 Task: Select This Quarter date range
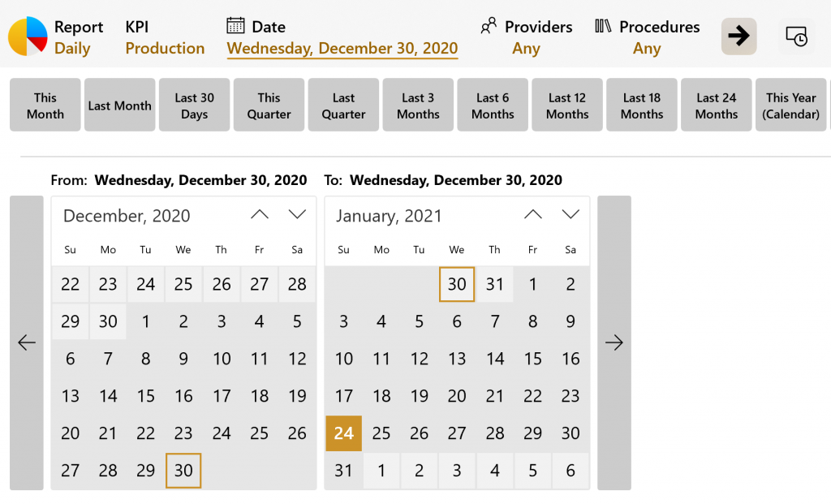pos(269,106)
